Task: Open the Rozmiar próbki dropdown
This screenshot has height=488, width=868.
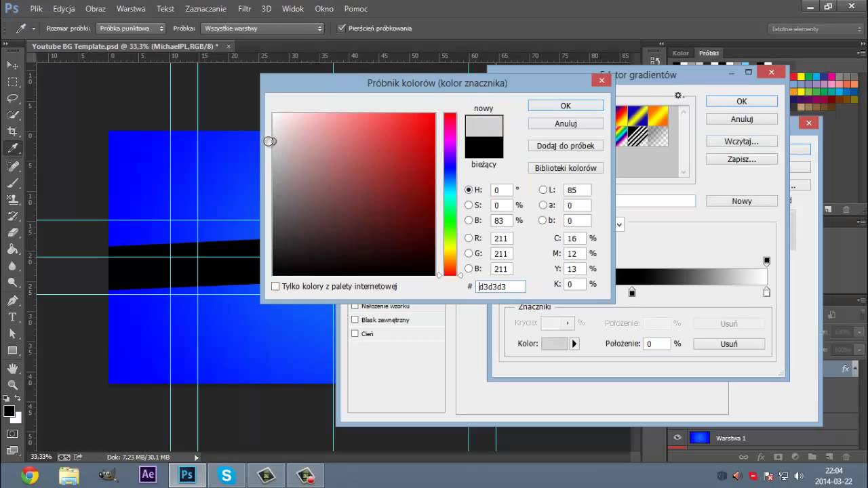Action: (x=132, y=28)
